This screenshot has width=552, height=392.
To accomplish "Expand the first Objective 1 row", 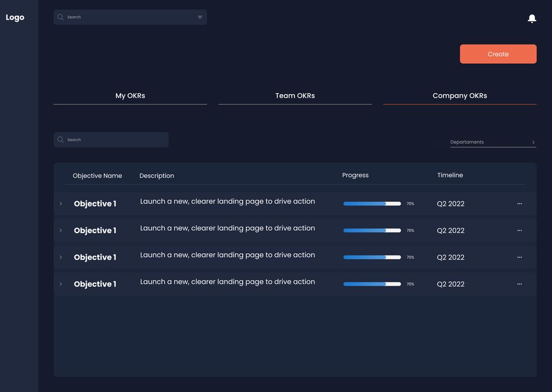I will pyautogui.click(x=61, y=204).
